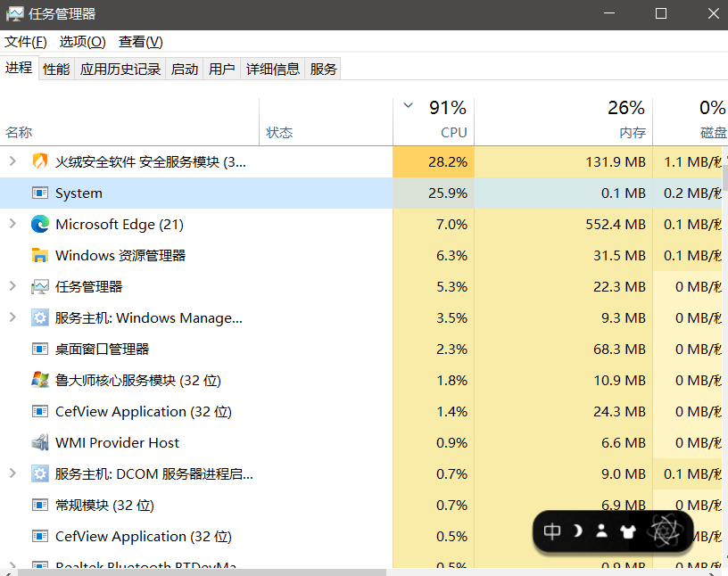Expand the 服务主机: DCOM process group
Screen dimensions: 728x576
pos(12,474)
